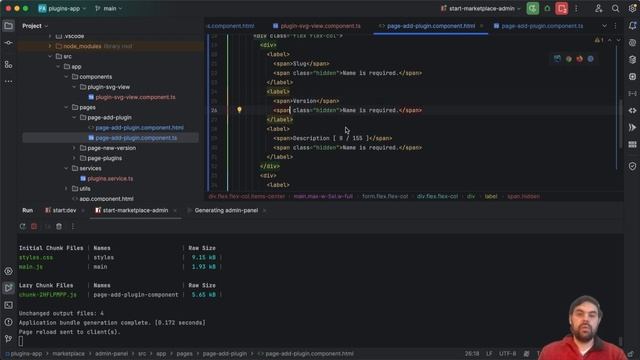This screenshot has width=640, height=360.
Task: Open the Git tool window icon
Action: pos(8,339)
